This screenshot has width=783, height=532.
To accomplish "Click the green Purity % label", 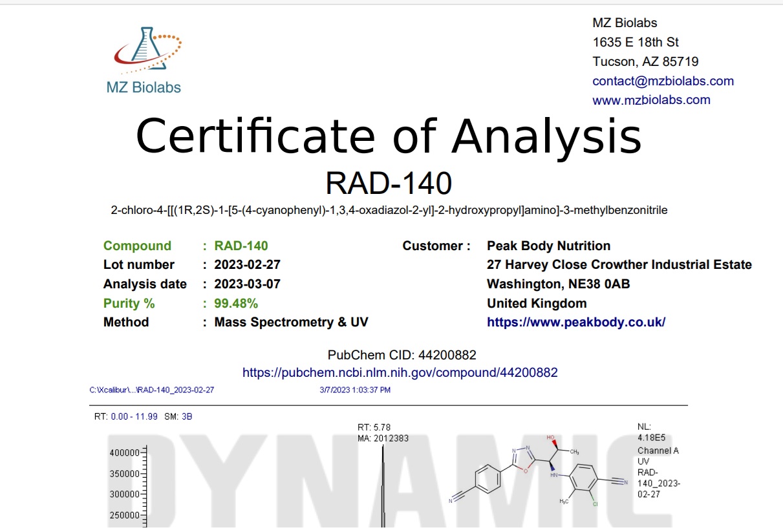I will (x=129, y=303).
